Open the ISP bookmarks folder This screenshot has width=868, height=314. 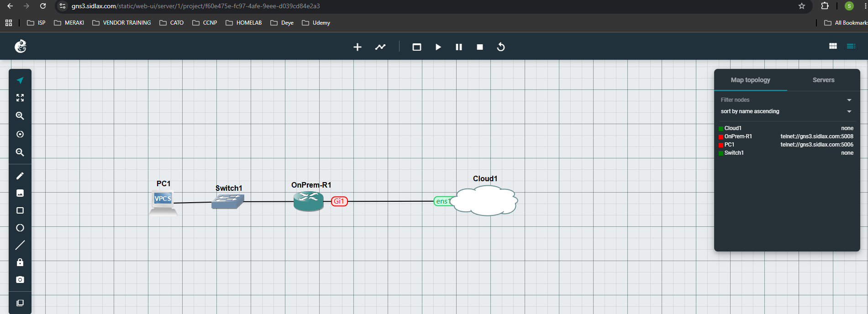(36, 23)
